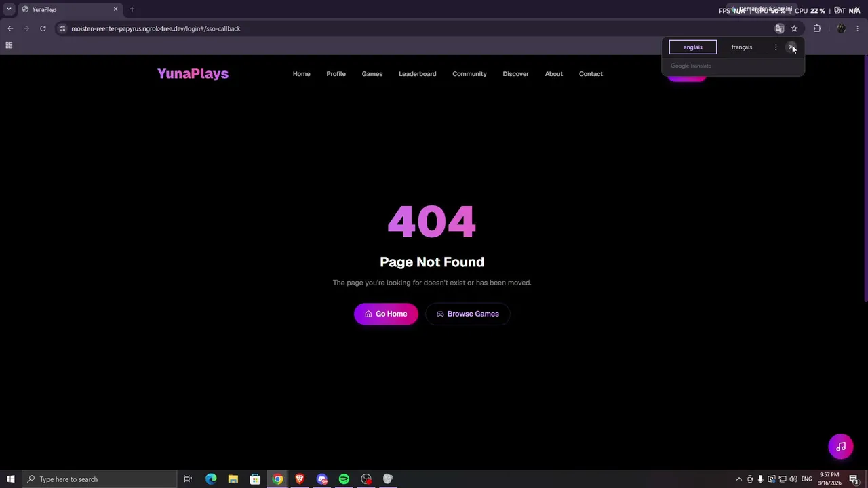
Task: Open the Community nav link
Action: (469, 73)
